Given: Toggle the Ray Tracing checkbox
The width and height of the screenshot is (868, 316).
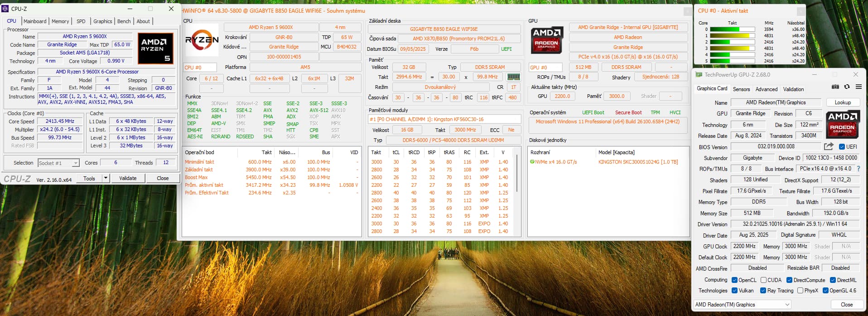Looking at the screenshot, I should [x=763, y=291].
